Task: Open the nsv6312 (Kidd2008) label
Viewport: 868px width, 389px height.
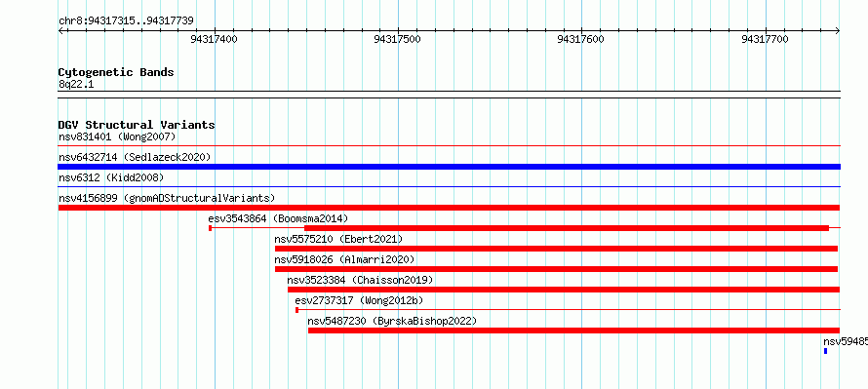Action: click(x=111, y=177)
